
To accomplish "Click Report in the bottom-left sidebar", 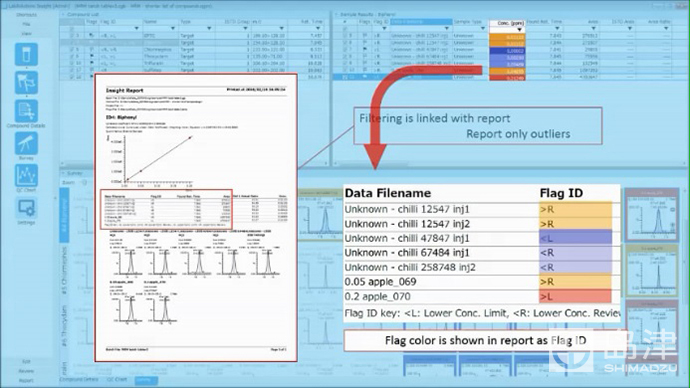I will (26, 381).
